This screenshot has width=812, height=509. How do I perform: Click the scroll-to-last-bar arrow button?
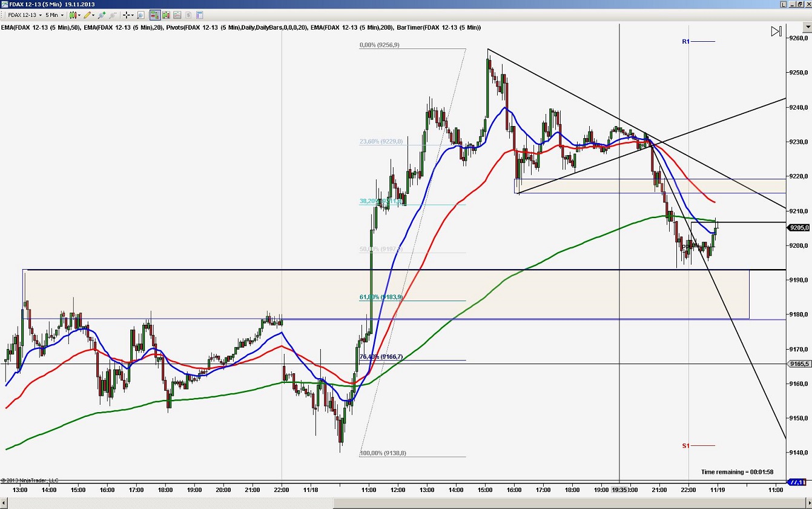pos(777,31)
